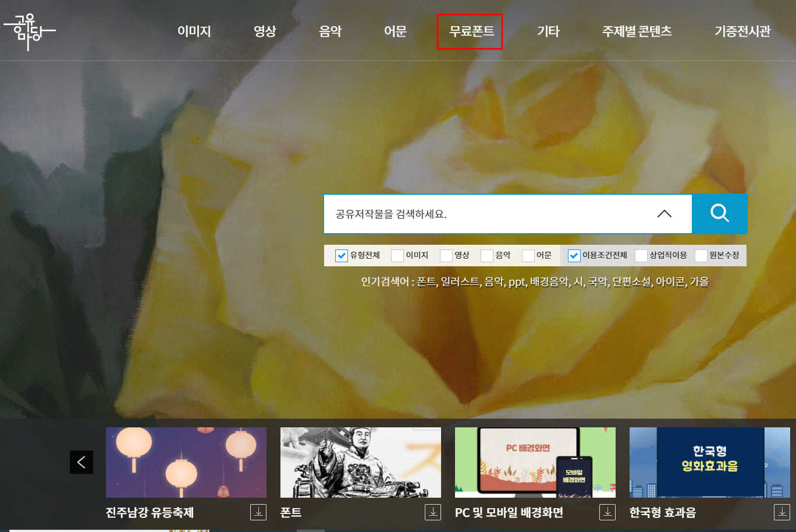The height and width of the screenshot is (532, 796).
Task: Click the 진주남강 유등축제 card title
Action: point(150,512)
